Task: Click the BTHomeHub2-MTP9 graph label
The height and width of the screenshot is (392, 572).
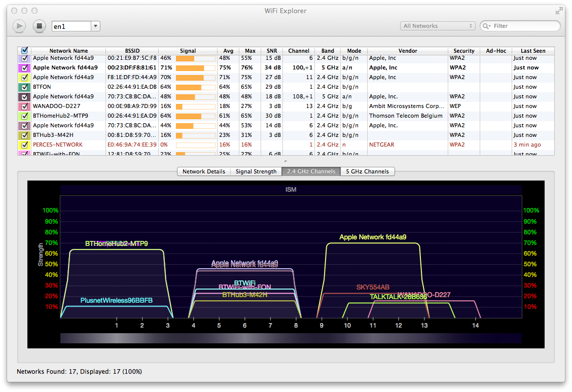Action: tap(116, 243)
